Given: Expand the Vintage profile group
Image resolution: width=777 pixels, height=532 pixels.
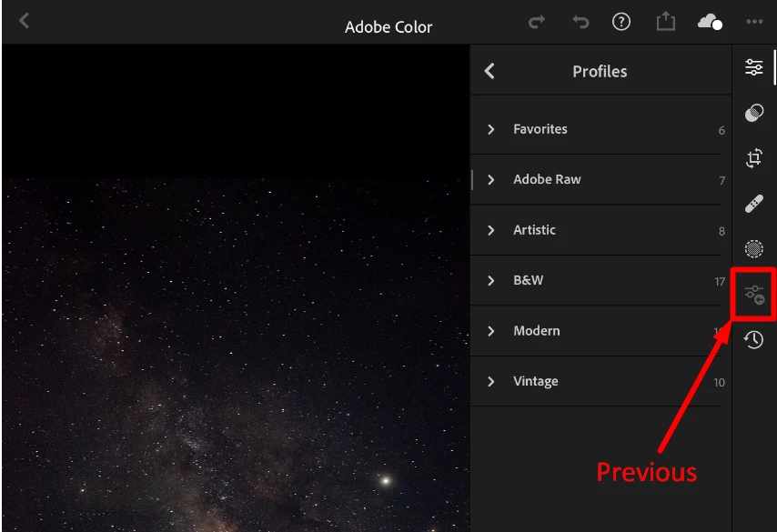Looking at the screenshot, I should 490,381.
